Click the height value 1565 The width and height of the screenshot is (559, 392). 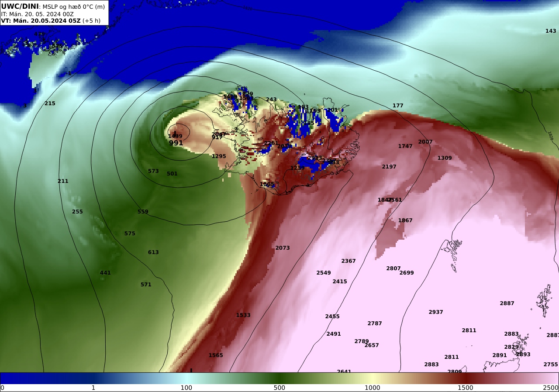click(216, 355)
